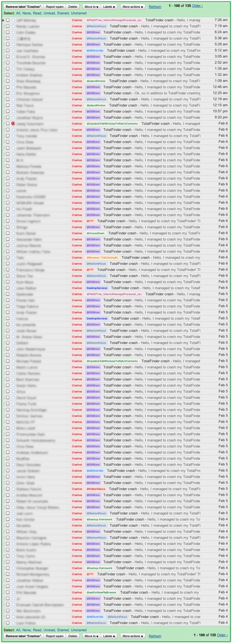233x644 pixels.
Task: Tick the checkbox for the 1:09 am email
Action: click(x=8, y=81)
